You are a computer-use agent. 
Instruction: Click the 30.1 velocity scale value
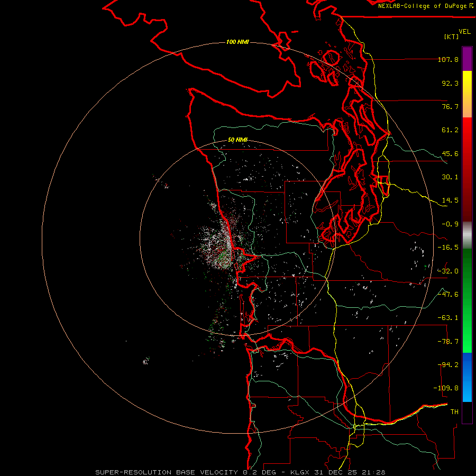click(x=450, y=177)
